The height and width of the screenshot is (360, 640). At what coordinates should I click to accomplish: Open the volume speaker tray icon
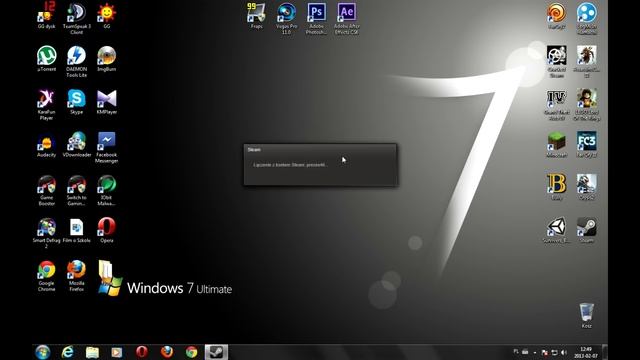(564, 352)
